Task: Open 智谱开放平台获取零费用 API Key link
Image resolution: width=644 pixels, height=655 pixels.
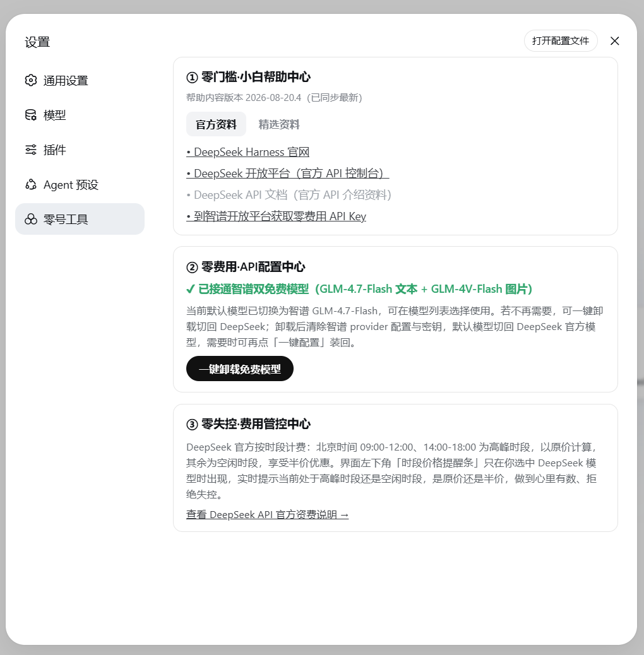Action: click(277, 216)
